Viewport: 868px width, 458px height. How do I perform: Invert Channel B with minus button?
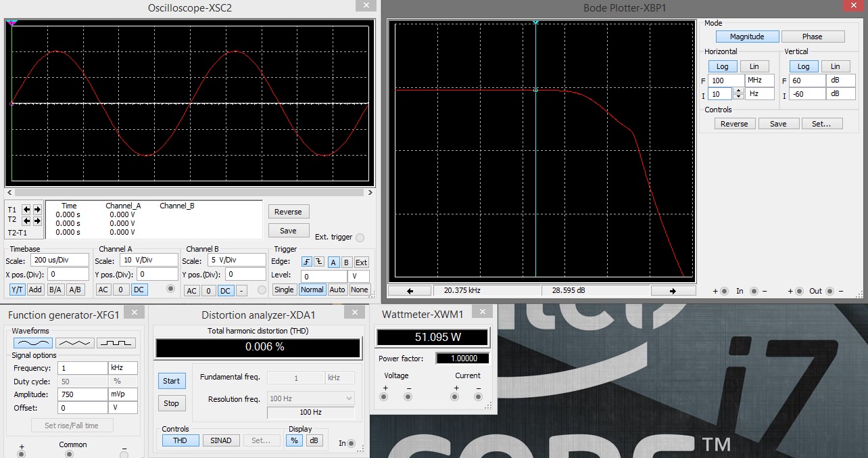tap(242, 291)
